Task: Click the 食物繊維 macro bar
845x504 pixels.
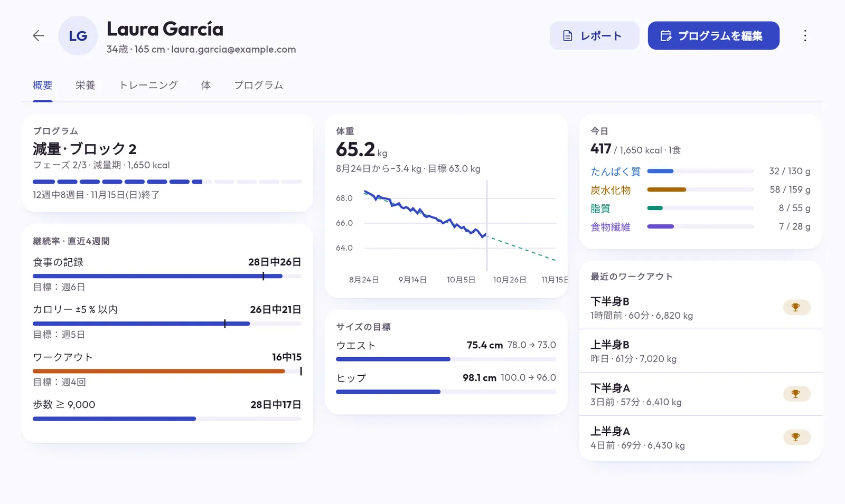Action: (x=700, y=226)
